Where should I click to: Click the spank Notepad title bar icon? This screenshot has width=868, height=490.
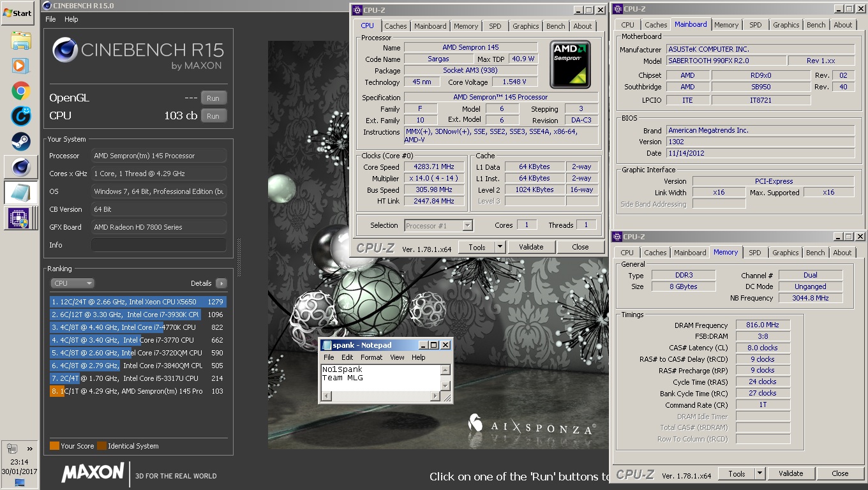327,345
